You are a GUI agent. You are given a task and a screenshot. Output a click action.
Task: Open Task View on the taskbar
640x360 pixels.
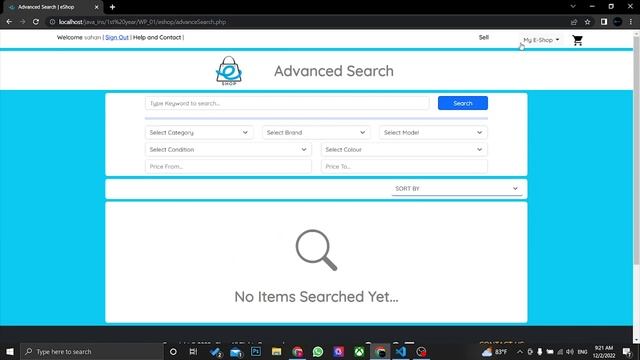[193, 351]
